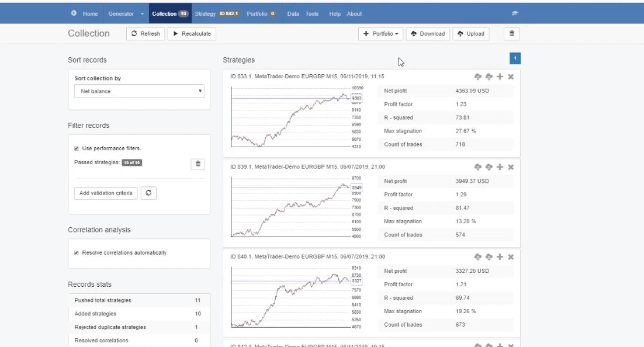Click the Add validation criteria button
This screenshot has width=644, height=347.
105,193
